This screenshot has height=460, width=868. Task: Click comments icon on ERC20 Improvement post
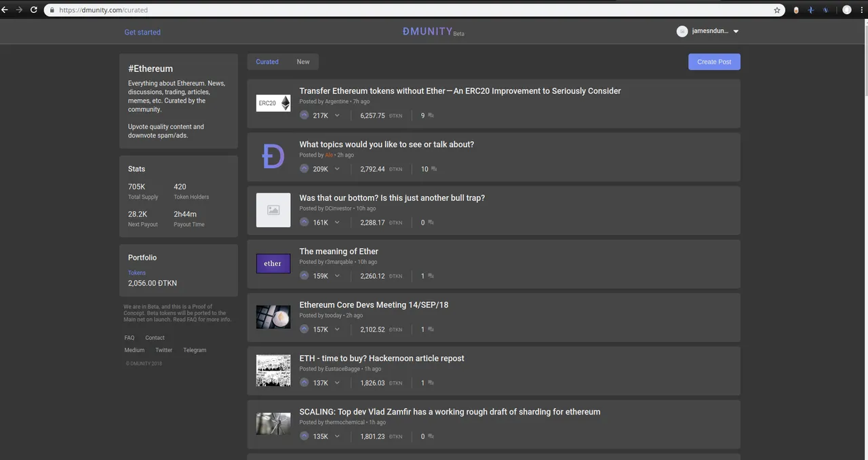pos(431,115)
